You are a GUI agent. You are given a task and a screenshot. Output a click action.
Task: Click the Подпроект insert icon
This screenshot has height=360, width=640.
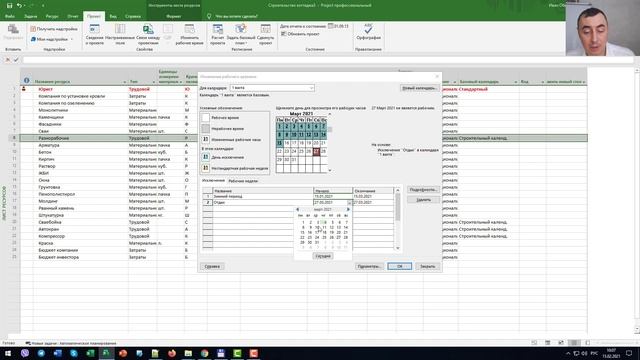(x=13, y=32)
